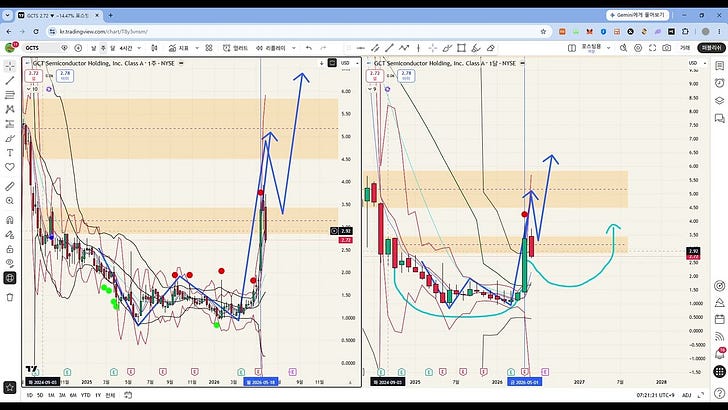Screen dimensions: 728x410
Task: Select the eraser in favorites toolbar
Action: 491,48
